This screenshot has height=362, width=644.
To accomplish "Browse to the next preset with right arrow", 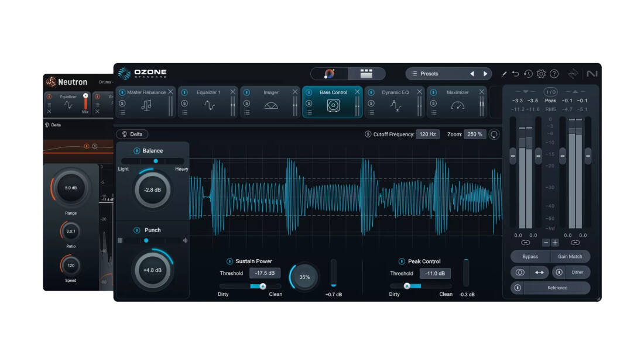I will pyautogui.click(x=485, y=73).
